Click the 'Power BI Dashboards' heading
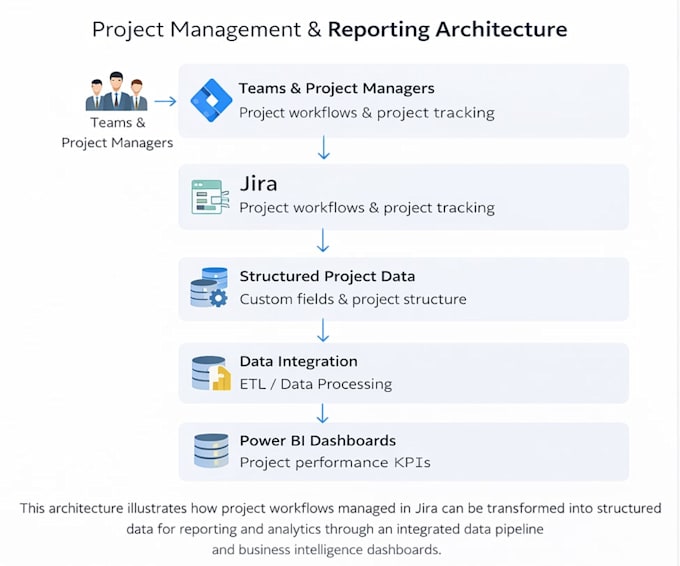Viewport: 680px width, 566px height. tap(318, 441)
